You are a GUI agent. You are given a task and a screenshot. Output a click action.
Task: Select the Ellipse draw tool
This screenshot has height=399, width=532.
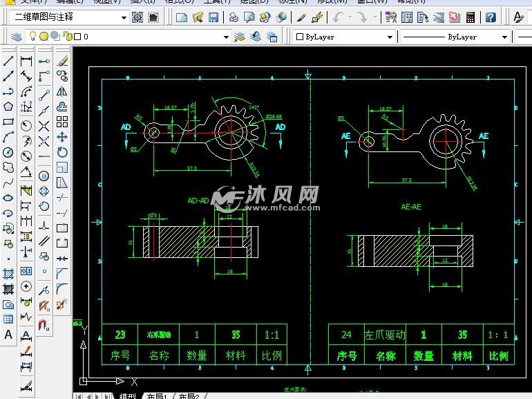8,198
